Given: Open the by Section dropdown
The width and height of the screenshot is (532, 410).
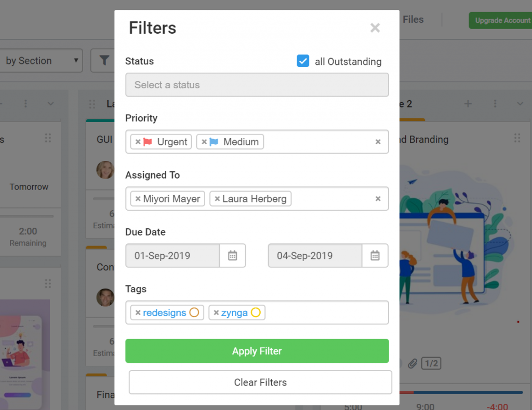Looking at the screenshot, I should click(42, 60).
